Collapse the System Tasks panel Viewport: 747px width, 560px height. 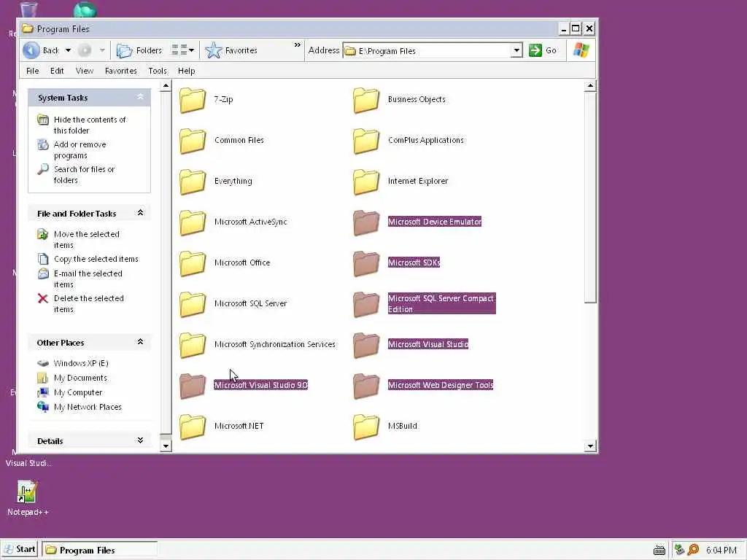click(x=141, y=97)
